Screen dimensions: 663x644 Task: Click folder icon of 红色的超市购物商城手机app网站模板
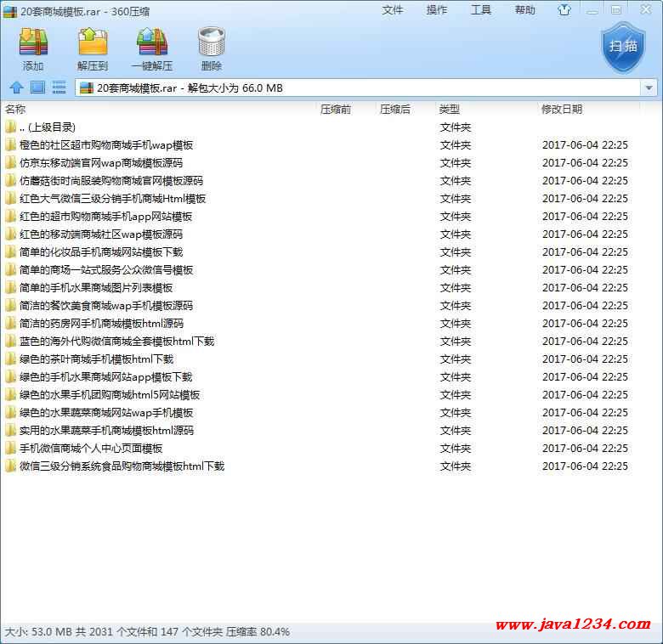[x=10, y=217]
